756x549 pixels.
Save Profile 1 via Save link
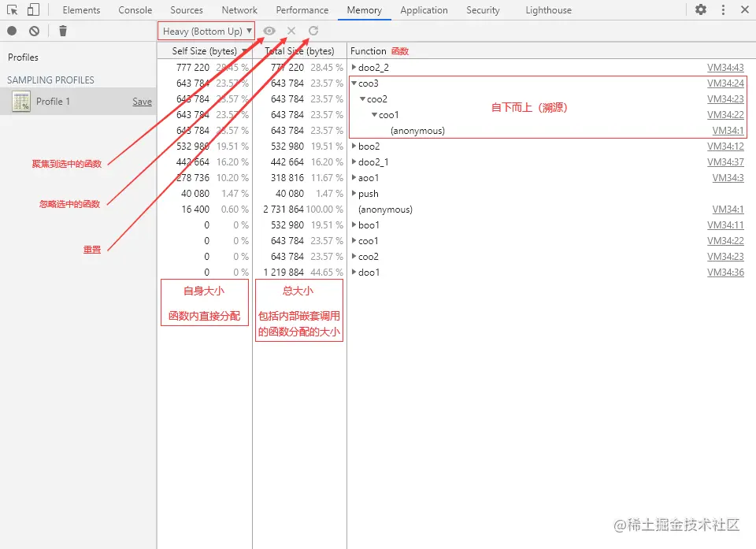tap(143, 102)
